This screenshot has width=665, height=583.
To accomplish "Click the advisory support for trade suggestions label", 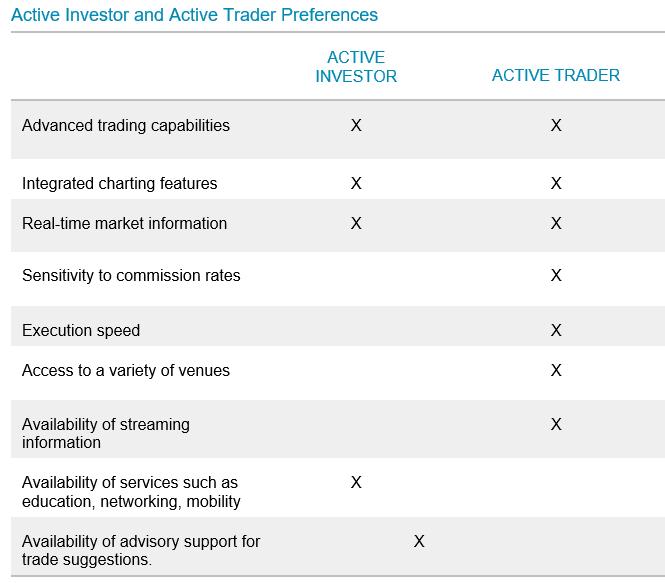I will point(141,551).
